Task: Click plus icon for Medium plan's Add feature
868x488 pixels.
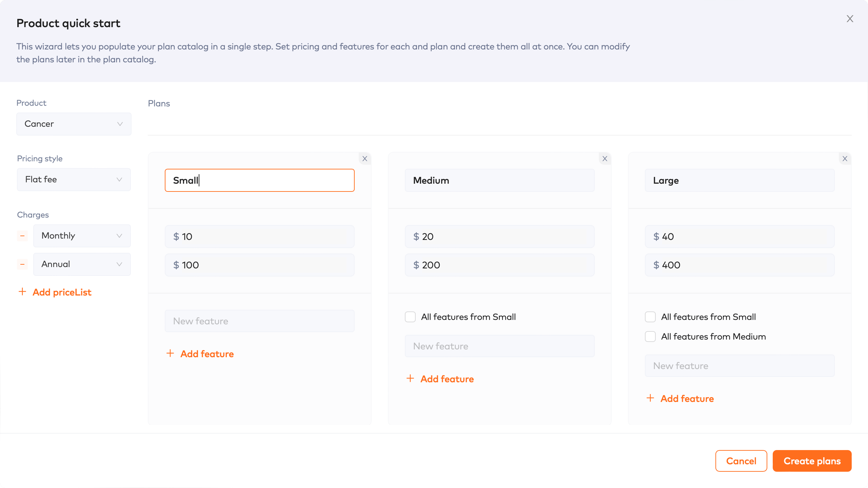Action: click(x=410, y=379)
